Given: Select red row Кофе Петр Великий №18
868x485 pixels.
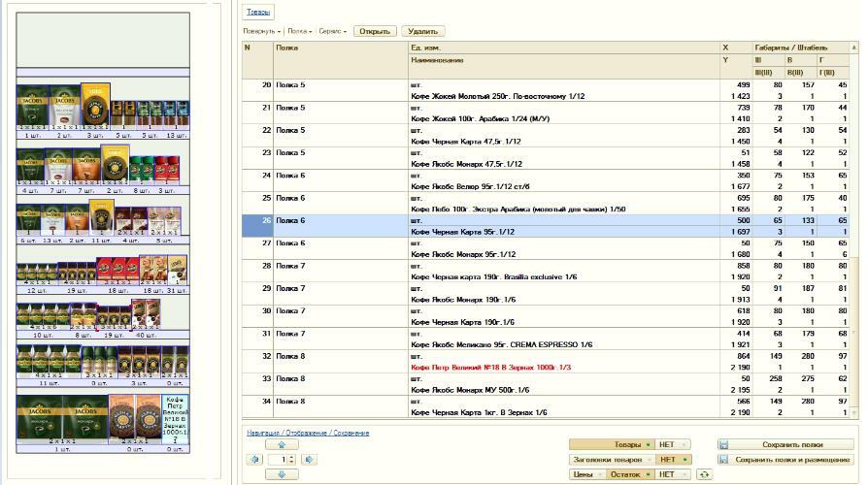Looking at the screenshot, I should coord(546,362).
